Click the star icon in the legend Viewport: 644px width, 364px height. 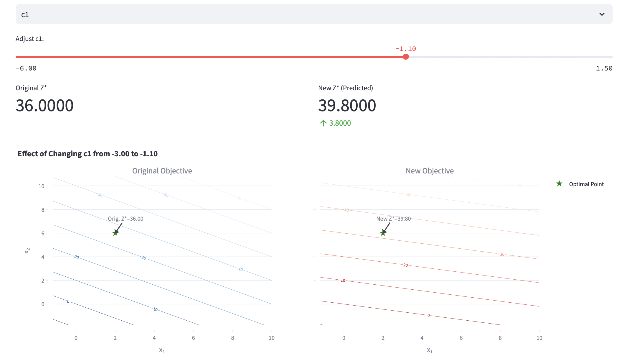559,184
